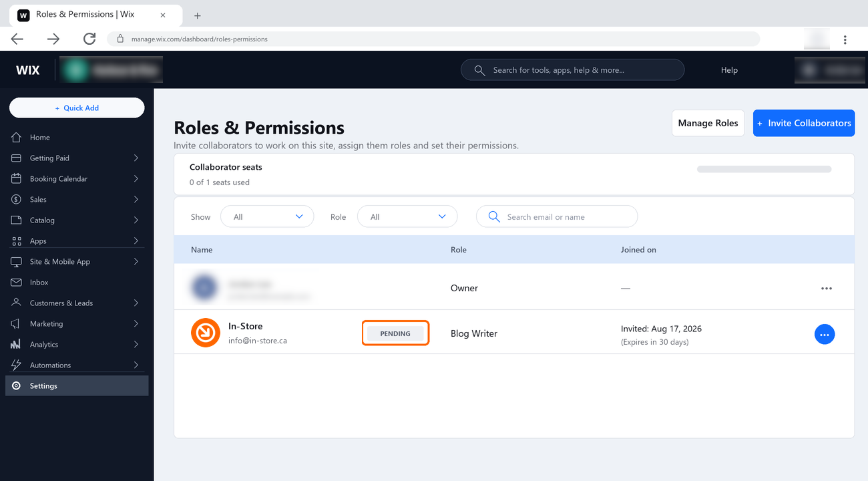Click the collaborator seats progress bar
This screenshot has height=481, width=868.
[764, 170]
